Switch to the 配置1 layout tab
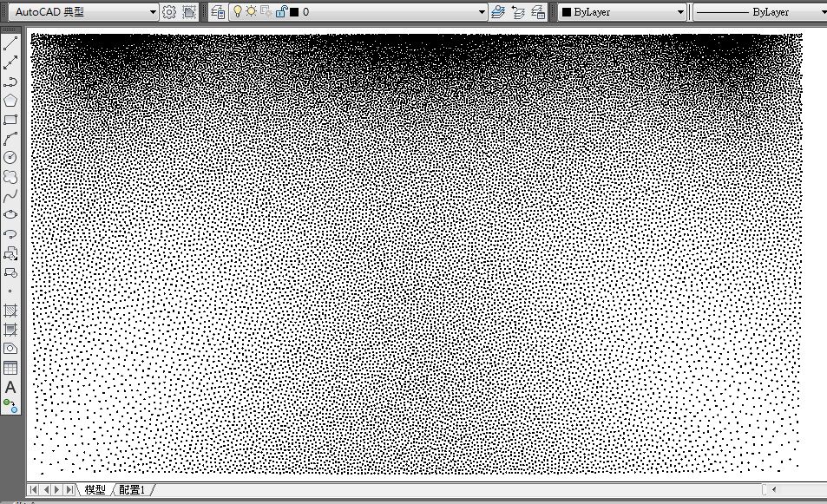 (132, 490)
